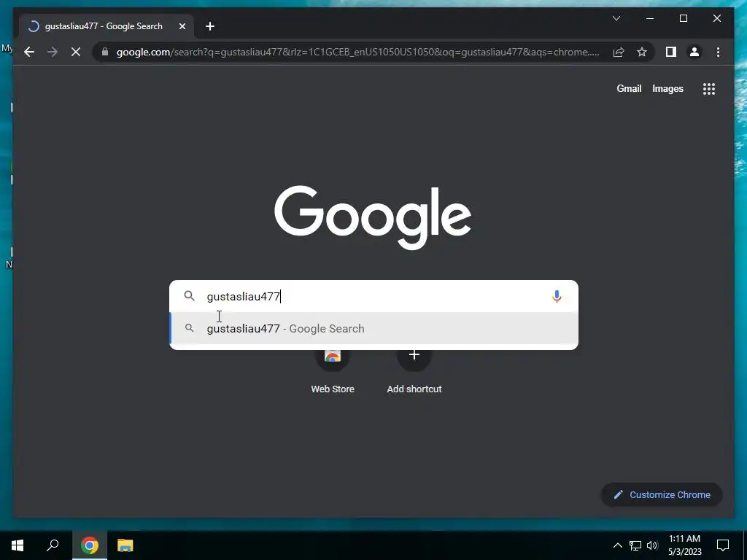The height and width of the screenshot is (560, 747).
Task: Click the address bar URL
Action: (x=357, y=52)
